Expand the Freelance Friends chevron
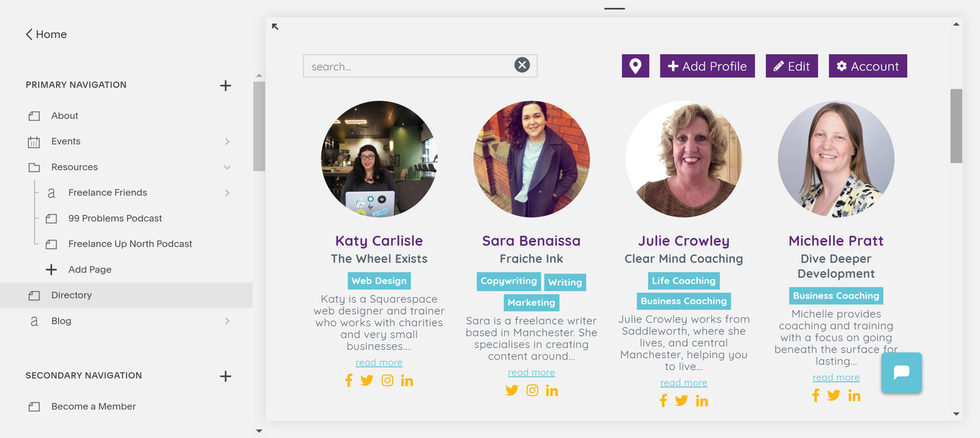This screenshot has height=438, width=980. coord(227,193)
